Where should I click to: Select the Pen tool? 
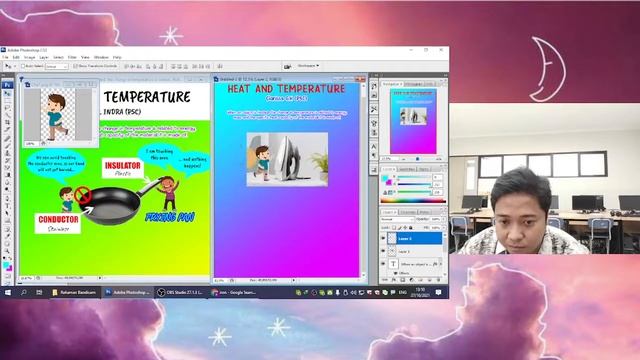tap(7, 198)
